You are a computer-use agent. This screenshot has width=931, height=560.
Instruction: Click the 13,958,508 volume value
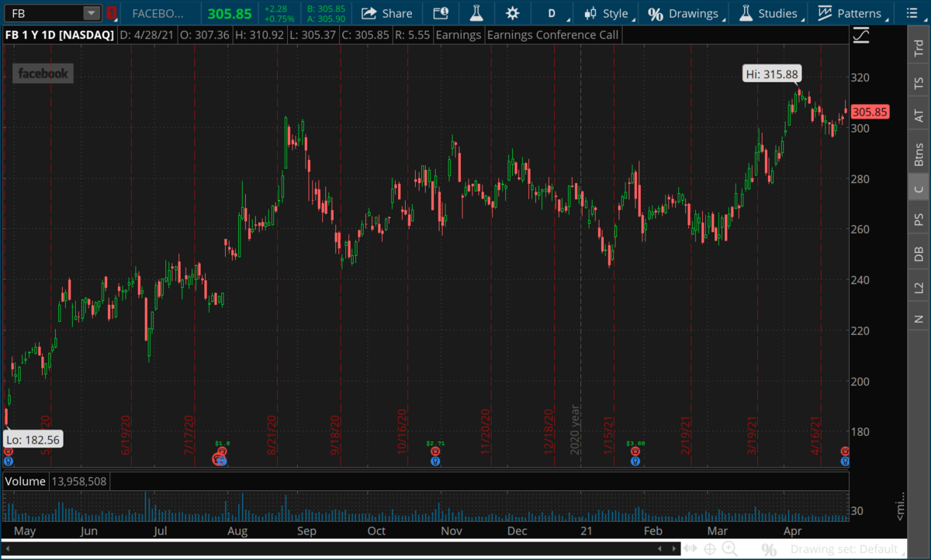coord(78,482)
